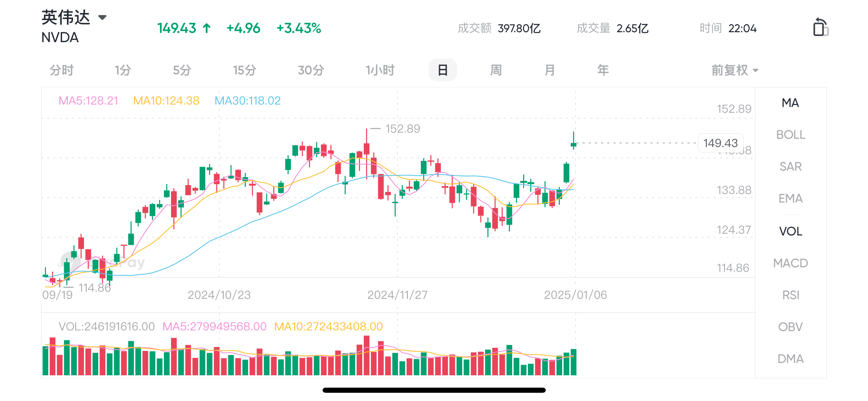The image size is (868, 401).
Task: Tap the rotate screen icon
Action: click(820, 27)
